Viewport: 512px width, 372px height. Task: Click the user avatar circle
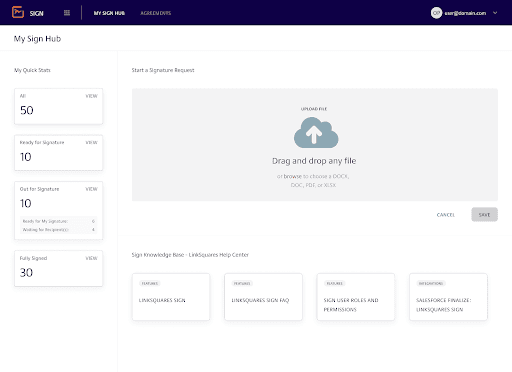click(x=436, y=13)
